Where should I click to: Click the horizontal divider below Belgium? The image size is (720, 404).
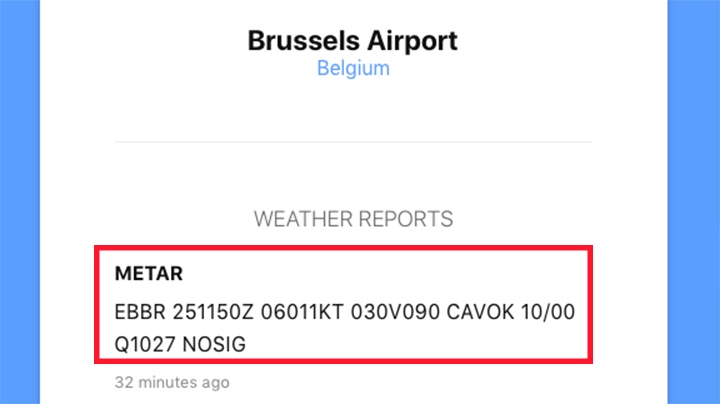tap(353, 142)
